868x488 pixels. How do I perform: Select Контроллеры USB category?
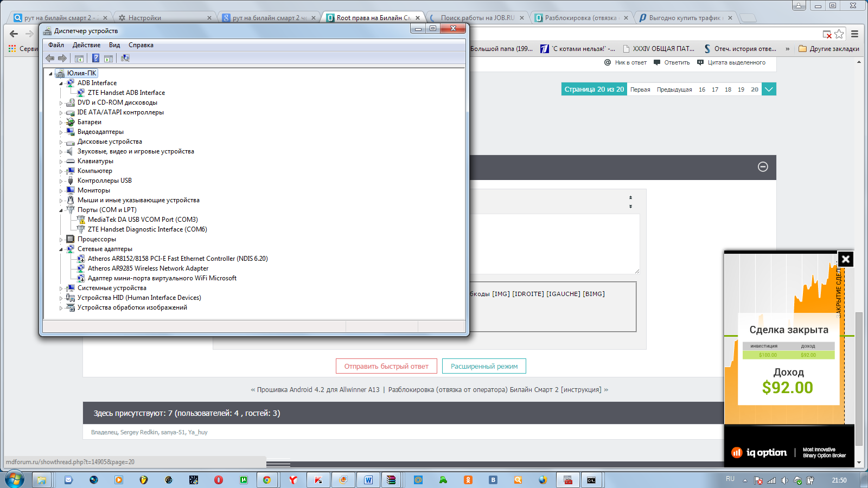104,181
